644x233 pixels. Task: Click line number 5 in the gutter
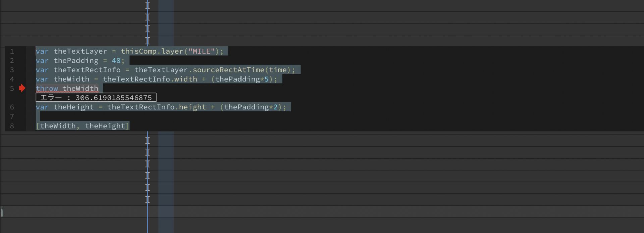(x=12, y=89)
